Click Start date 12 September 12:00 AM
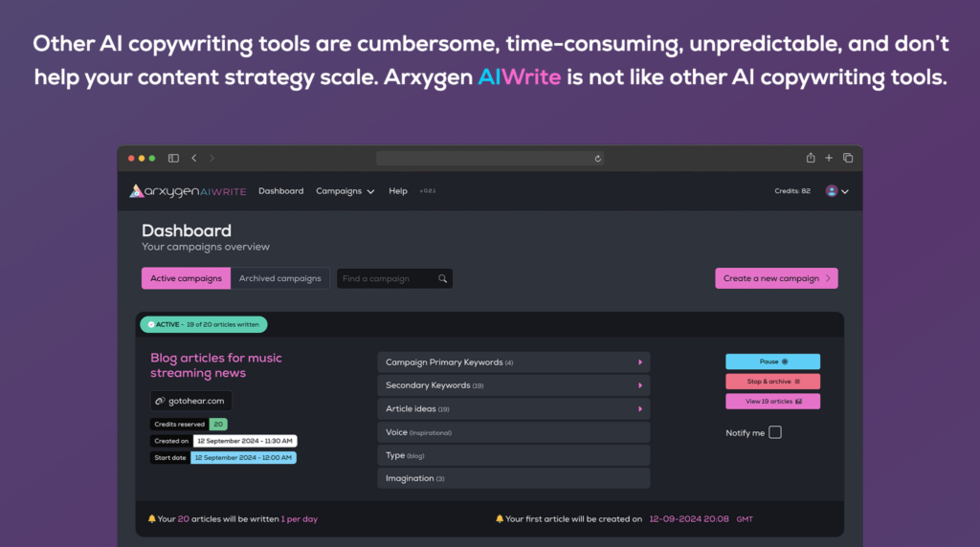 pos(243,458)
